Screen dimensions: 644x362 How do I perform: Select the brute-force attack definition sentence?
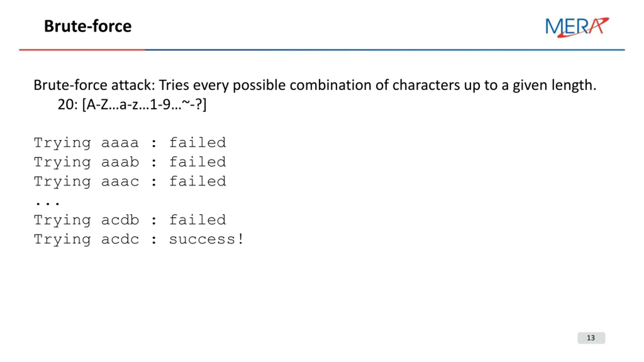tap(315, 85)
